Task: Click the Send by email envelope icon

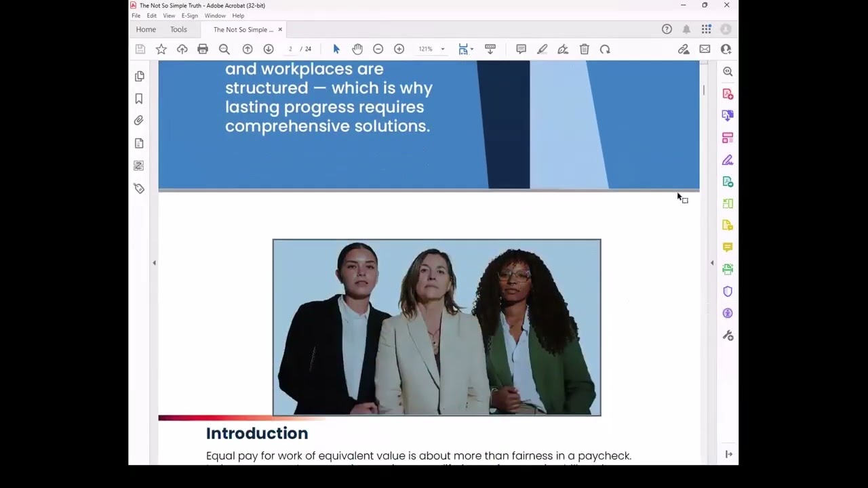Action: click(x=705, y=49)
